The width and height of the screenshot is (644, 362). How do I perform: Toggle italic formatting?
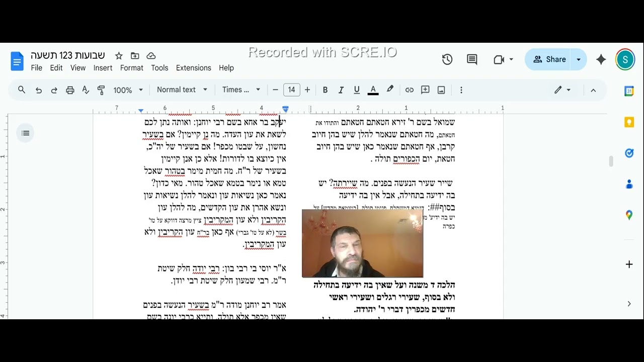pyautogui.click(x=341, y=90)
